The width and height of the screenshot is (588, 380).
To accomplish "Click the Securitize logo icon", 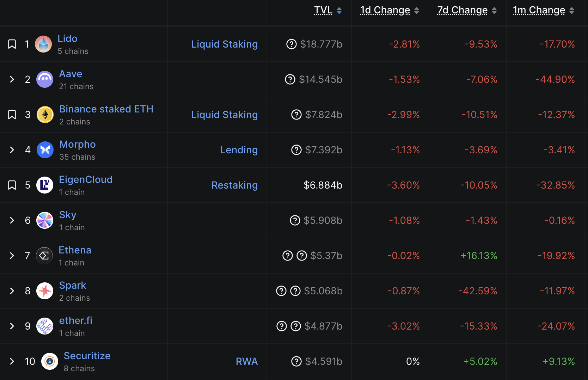I will click(x=50, y=361).
